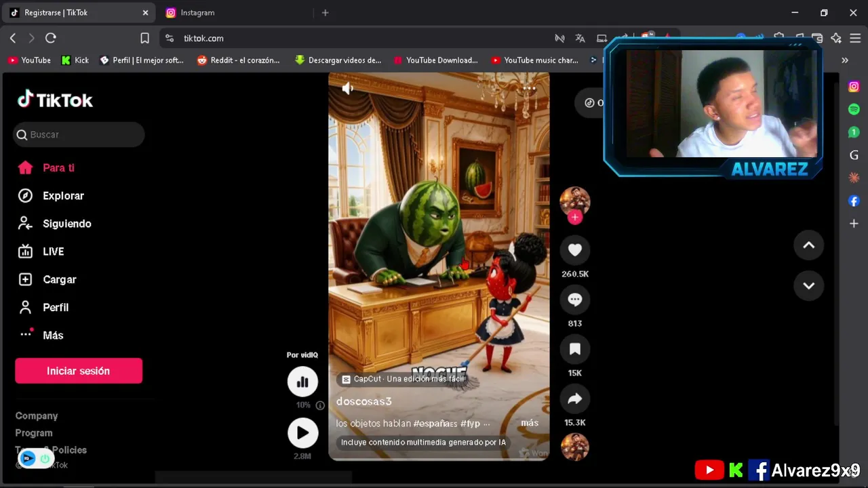Open the browser wallet icon
868x488 pixels.
pos(817,39)
